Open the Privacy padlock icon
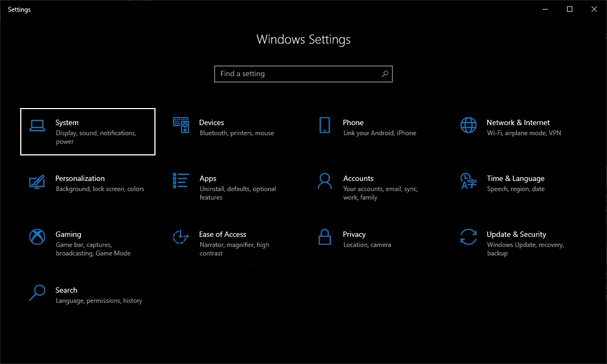The width and height of the screenshot is (607, 364). [x=325, y=237]
